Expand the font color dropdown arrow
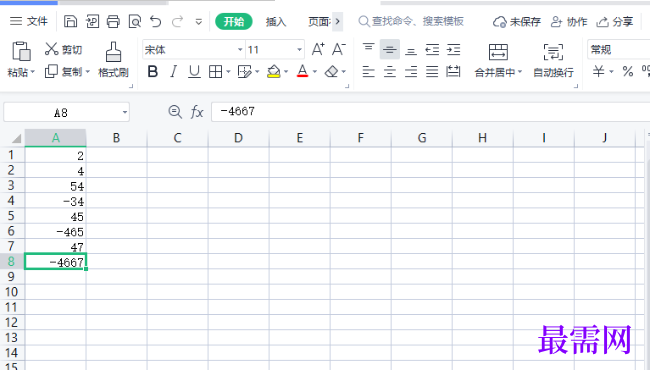 (x=315, y=72)
